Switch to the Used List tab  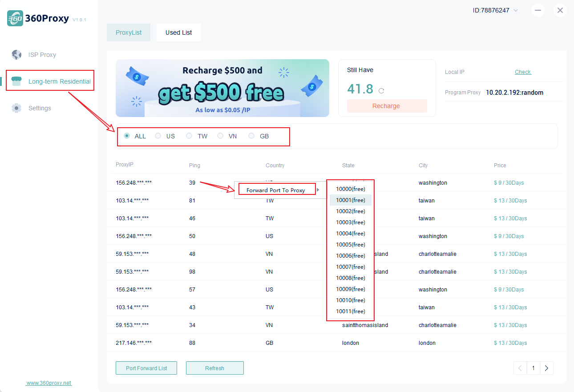tap(178, 32)
